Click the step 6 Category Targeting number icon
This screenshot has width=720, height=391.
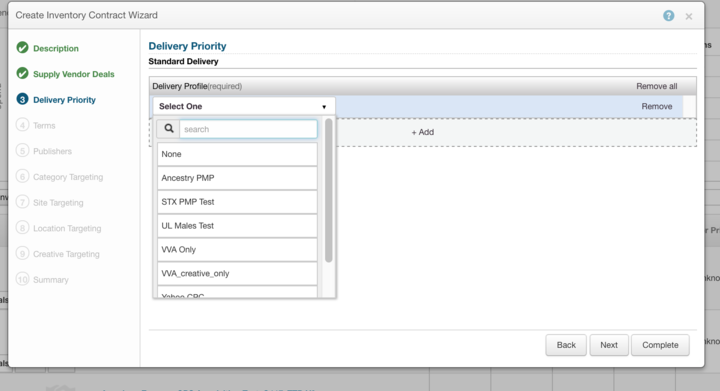click(22, 176)
